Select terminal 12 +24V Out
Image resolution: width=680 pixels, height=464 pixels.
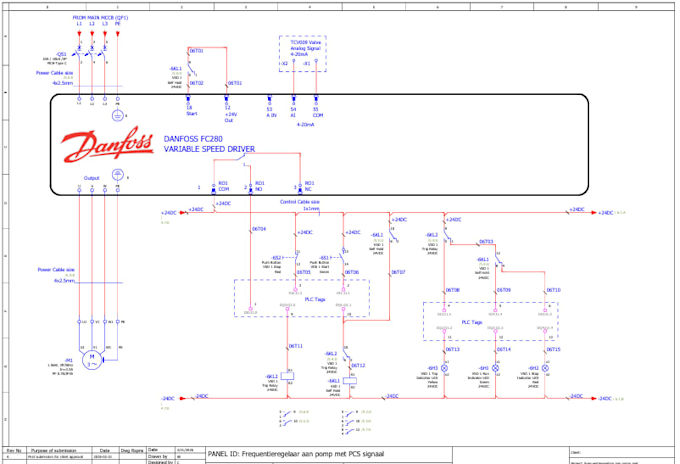226,99
